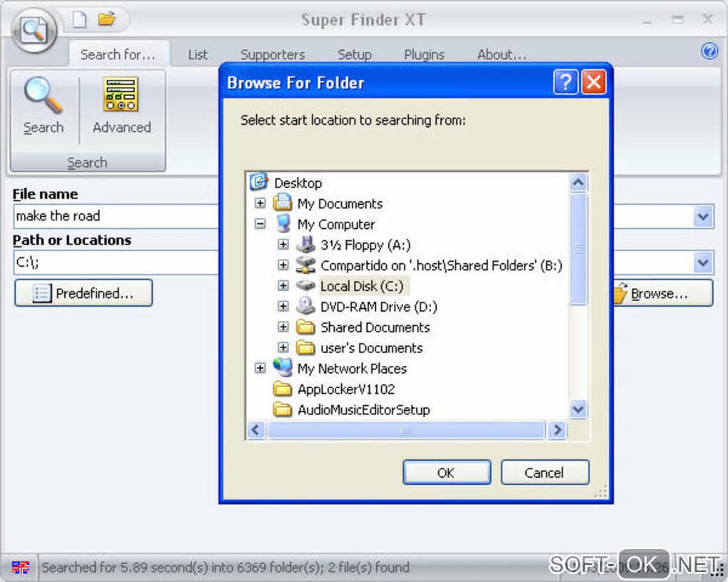Viewport: 728px width, 582px height.
Task: Expand the user's Documents node
Action: click(x=283, y=347)
